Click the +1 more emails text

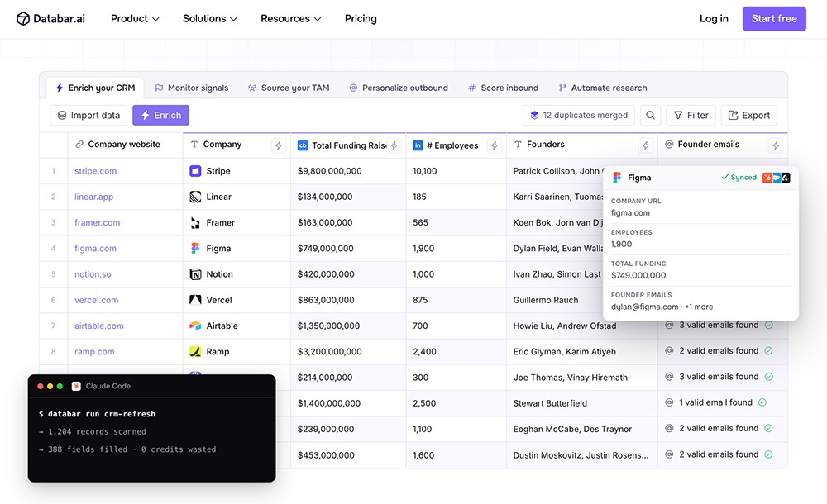tap(699, 307)
